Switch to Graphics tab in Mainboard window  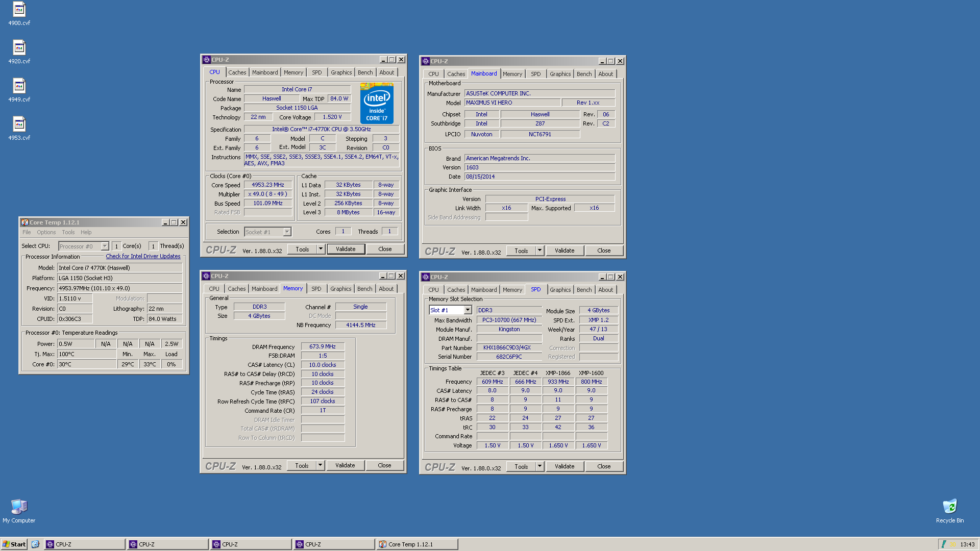click(560, 74)
